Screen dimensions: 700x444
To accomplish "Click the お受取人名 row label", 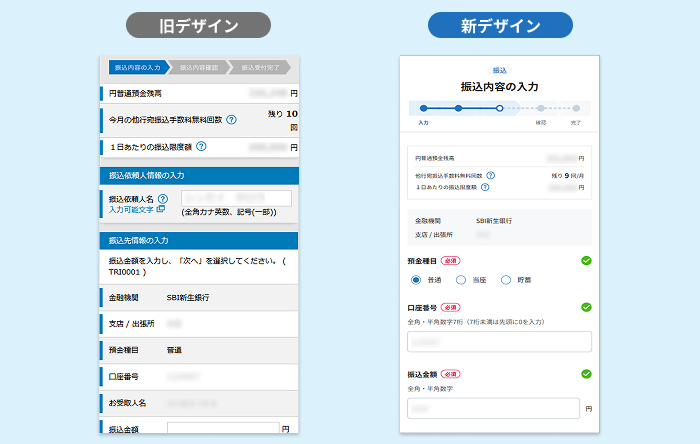I will point(127,403).
